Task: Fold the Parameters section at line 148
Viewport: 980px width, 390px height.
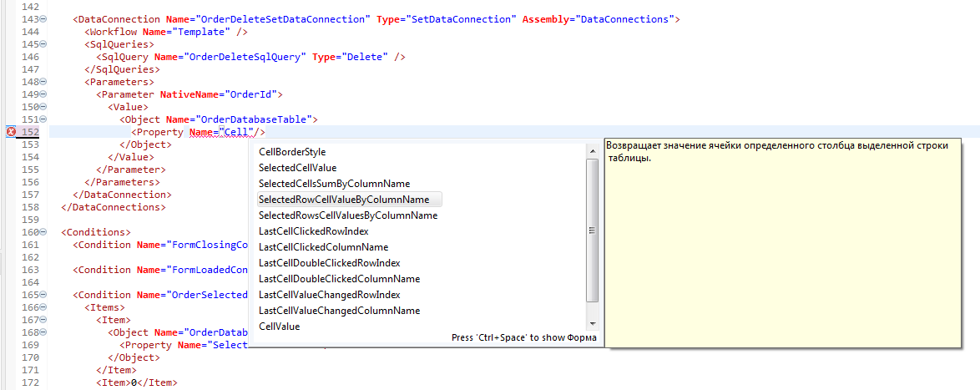Action: 43,82
